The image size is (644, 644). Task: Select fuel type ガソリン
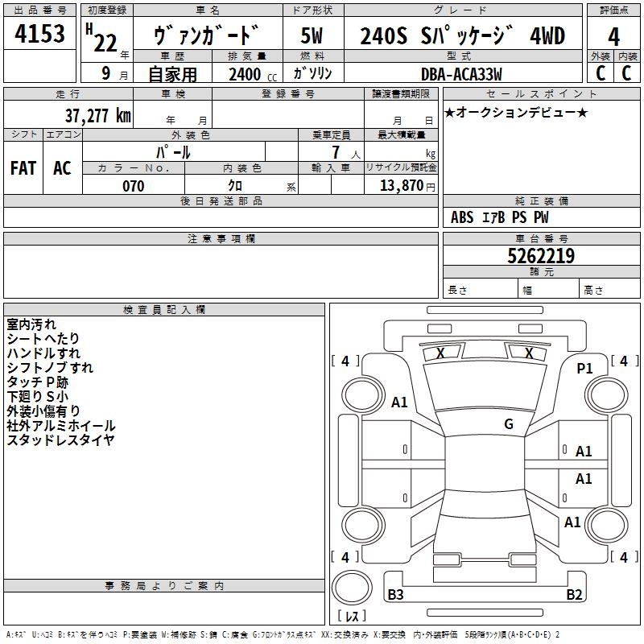(312, 73)
